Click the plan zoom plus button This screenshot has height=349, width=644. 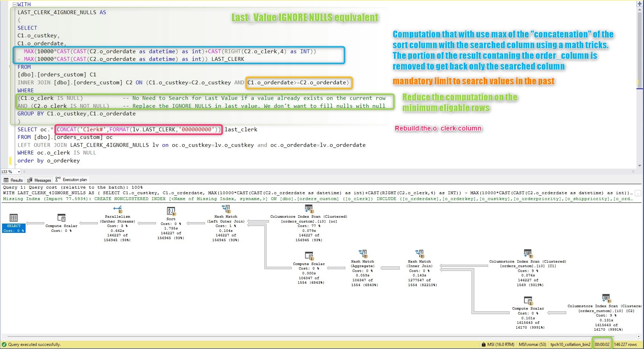coord(638,336)
